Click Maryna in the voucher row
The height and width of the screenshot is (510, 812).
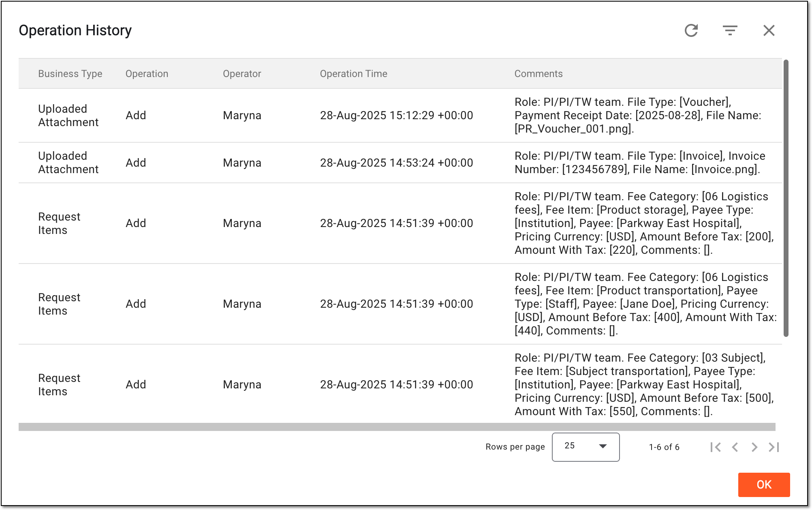[242, 116]
